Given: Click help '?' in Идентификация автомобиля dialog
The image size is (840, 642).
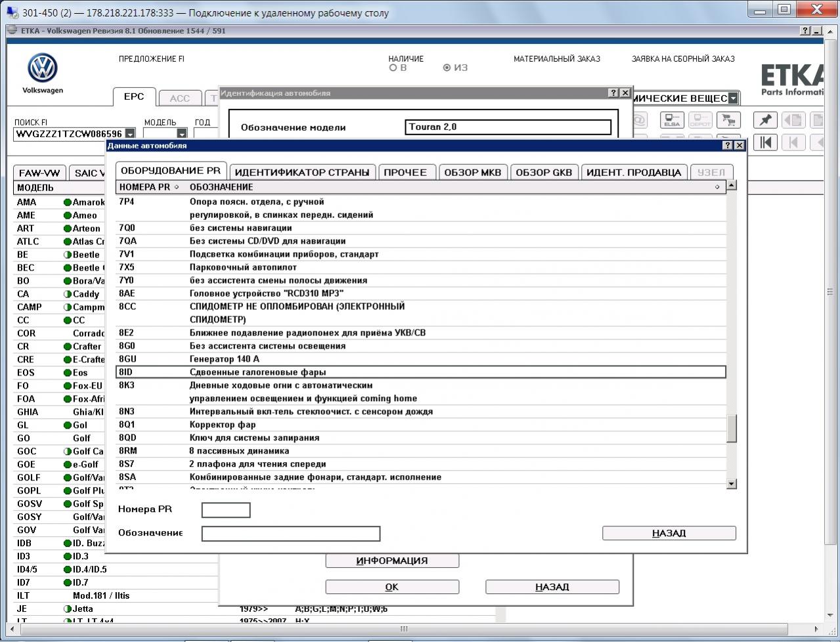Looking at the screenshot, I should (x=613, y=93).
